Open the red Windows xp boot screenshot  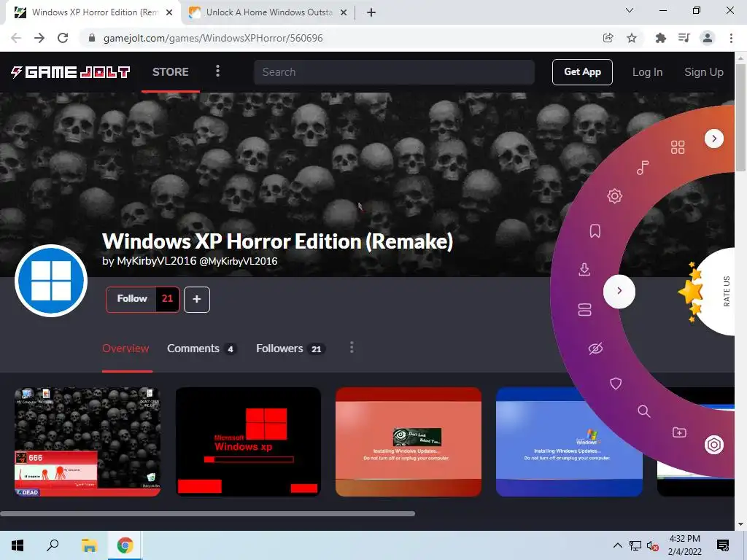pyautogui.click(x=248, y=442)
